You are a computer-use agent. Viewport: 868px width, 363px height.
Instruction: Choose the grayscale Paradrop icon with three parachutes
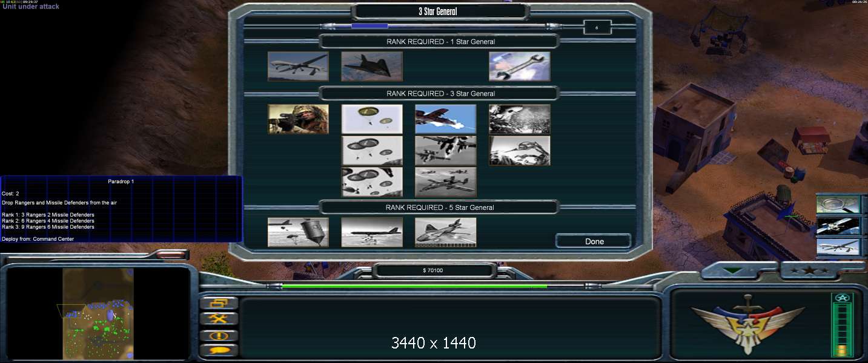372,151
